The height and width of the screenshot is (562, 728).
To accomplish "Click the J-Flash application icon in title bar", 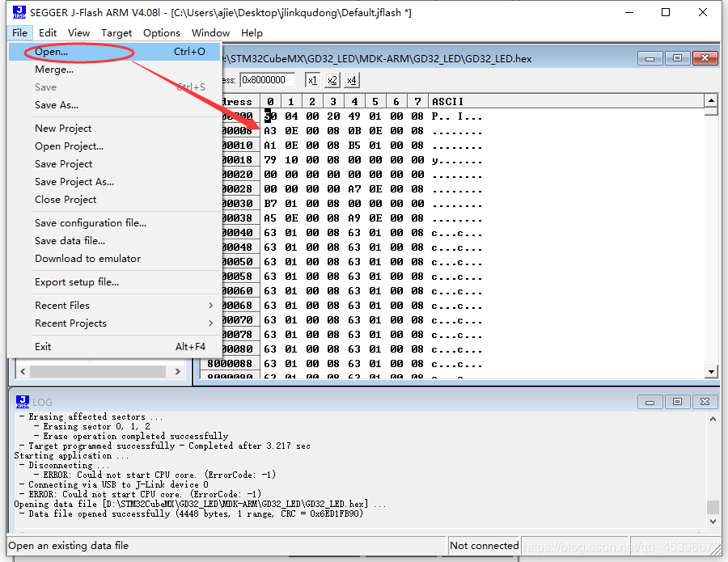I will (19, 12).
